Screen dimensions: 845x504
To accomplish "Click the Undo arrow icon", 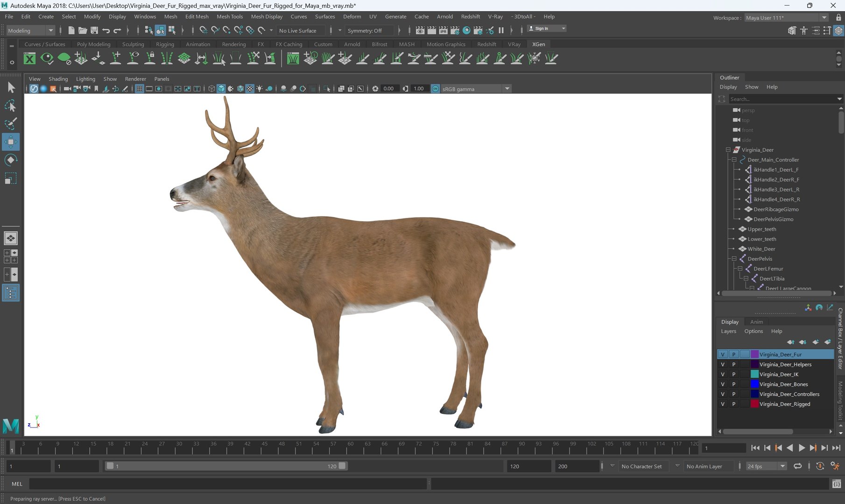I will 106,30.
